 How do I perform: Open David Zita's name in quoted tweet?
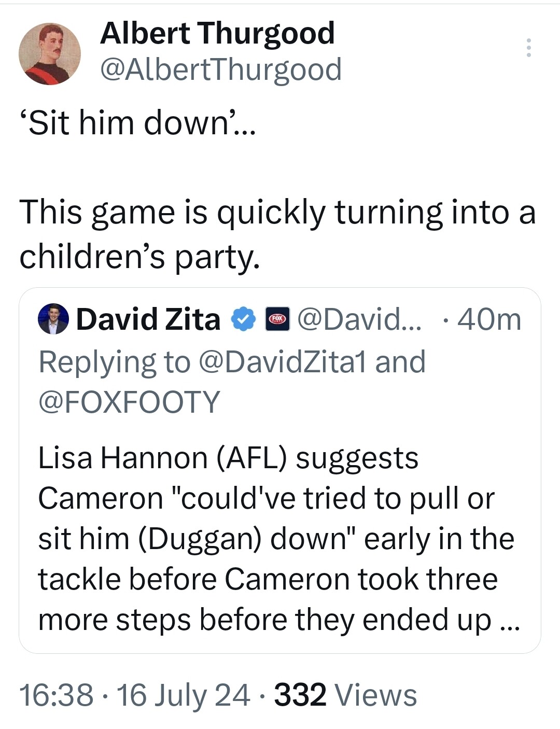pyautogui.click(x=148, y=319)
